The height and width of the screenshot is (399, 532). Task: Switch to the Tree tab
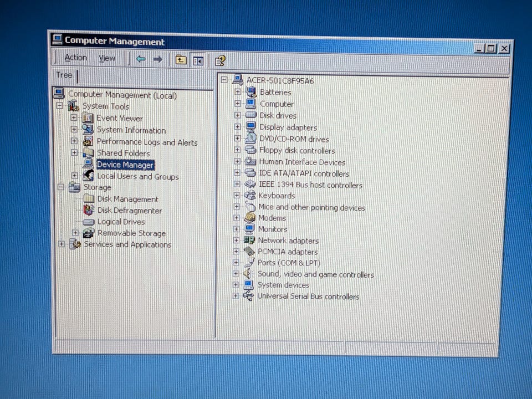[64, 75]
